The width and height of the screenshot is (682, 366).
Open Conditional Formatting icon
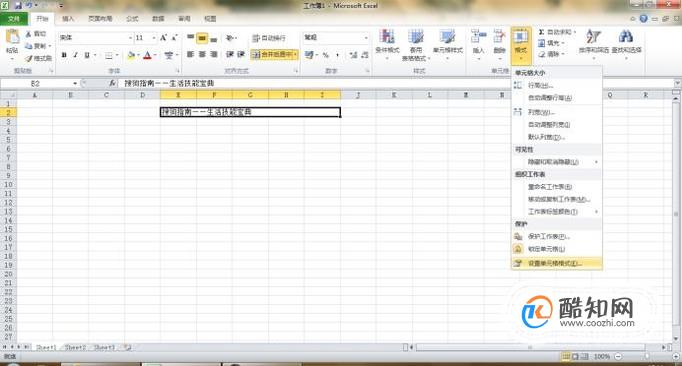click(x=387, y=37)
